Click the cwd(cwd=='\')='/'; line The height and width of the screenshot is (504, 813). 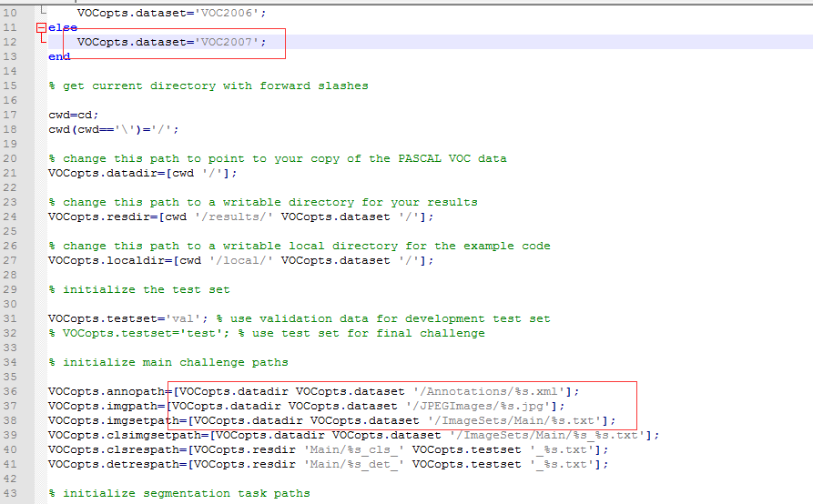point(114,129)
